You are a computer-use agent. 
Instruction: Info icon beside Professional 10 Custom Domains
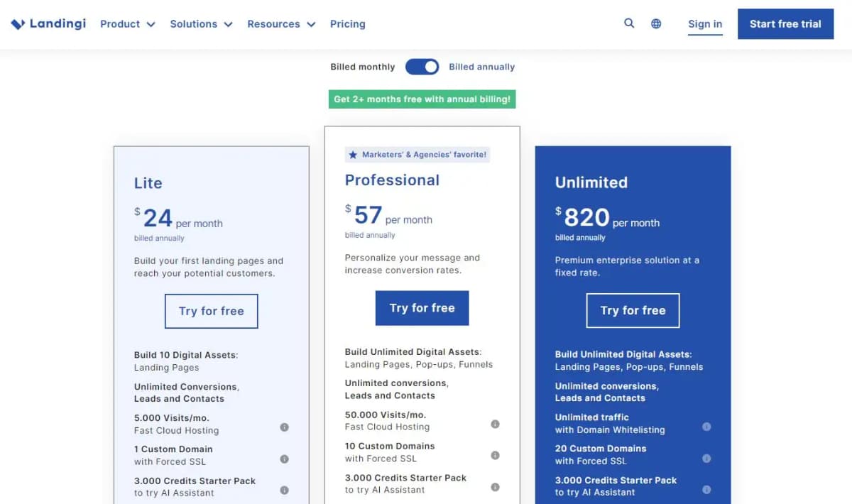(495, 455)
